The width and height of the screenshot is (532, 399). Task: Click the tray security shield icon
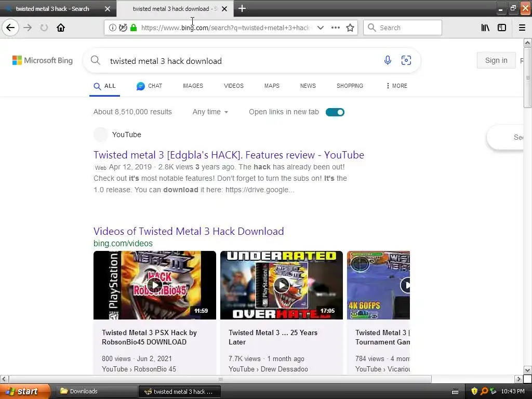click(474, 391)
